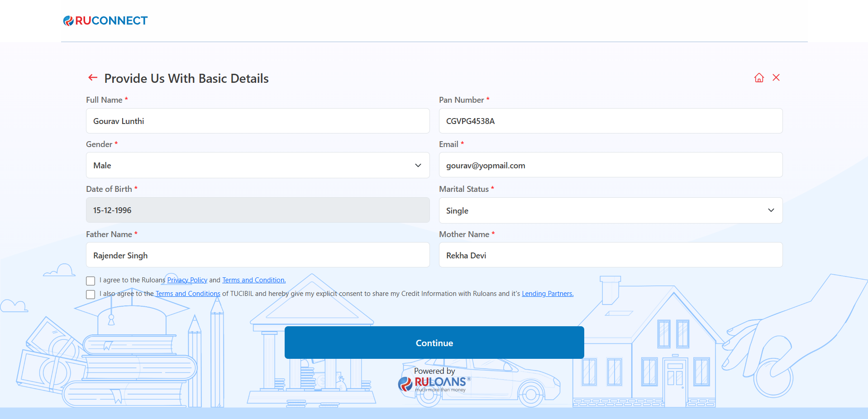Open the Lending Partners link
The width and height of the screenshot is (868, 419).
tap(548, 294)
